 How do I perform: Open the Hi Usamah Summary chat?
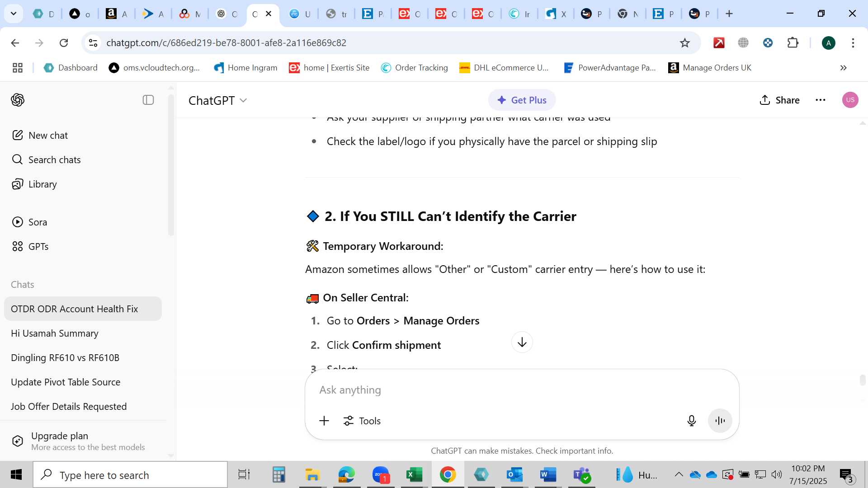[x=83, y=333]
